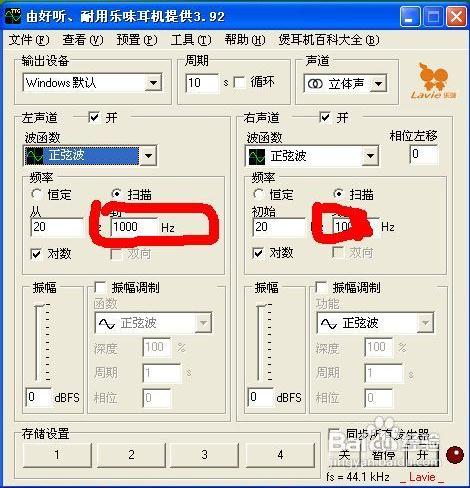The height and width of the screenshot is (488, 470).
Task: Click the left channel 振幅 slider
Action: click(42, 342)
